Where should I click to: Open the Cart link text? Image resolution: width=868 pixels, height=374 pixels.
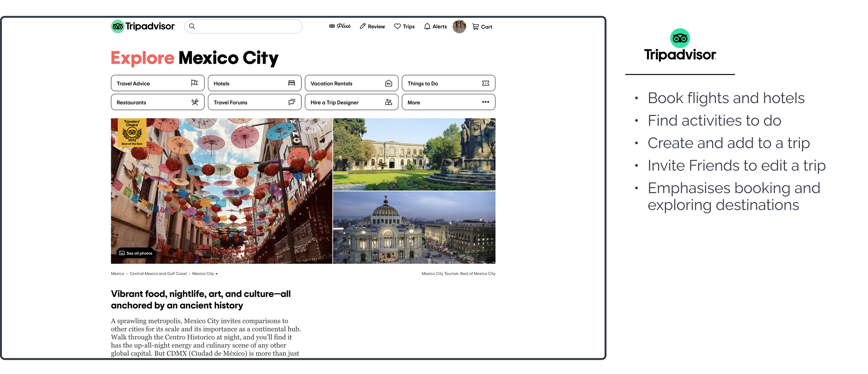pyautogui.click(x=486, y=27)
